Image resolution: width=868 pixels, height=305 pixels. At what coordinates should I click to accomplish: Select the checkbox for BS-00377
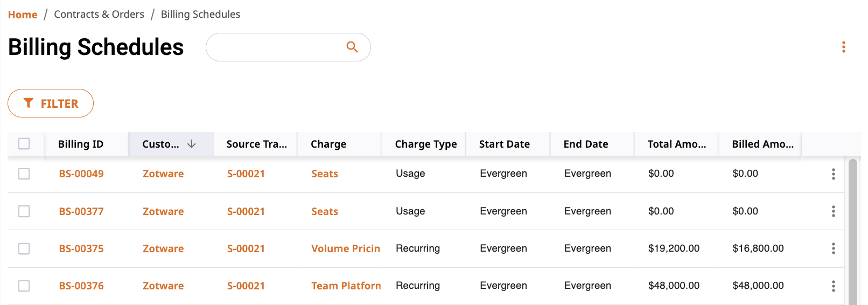pos(24,211)
